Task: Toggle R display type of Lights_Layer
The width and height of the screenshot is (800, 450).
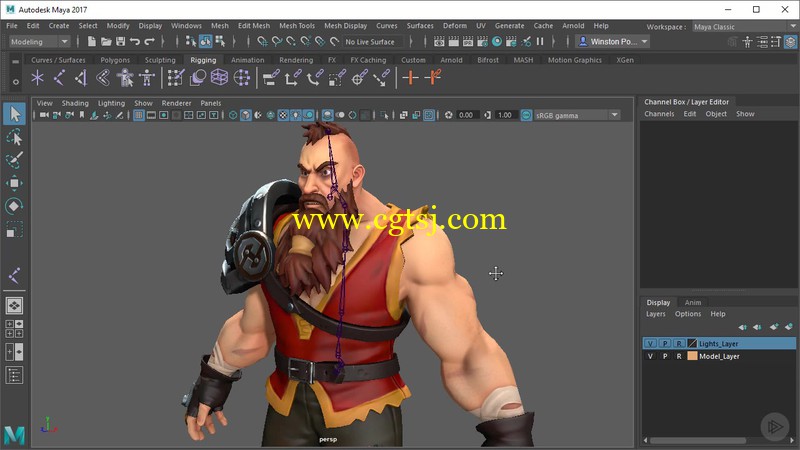Action: pos(679,343)
